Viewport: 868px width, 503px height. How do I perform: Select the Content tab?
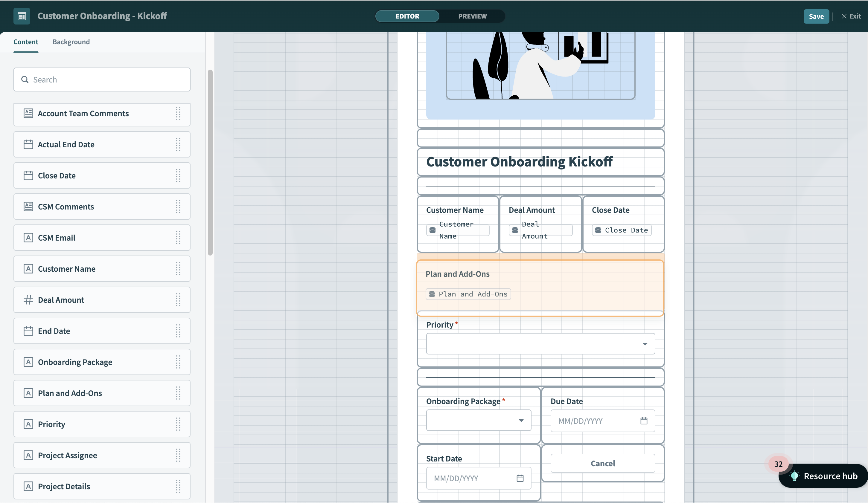tap(26, 42)
